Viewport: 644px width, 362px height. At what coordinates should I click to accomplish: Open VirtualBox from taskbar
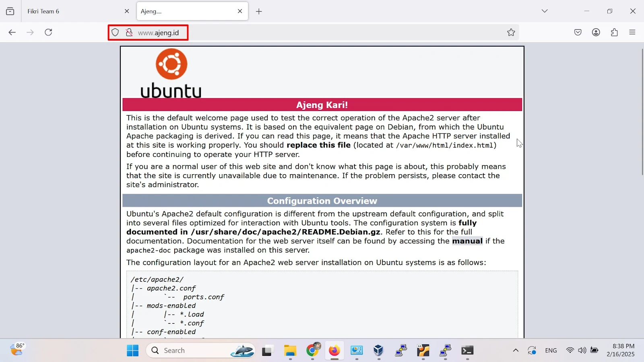tap(378, 351)
